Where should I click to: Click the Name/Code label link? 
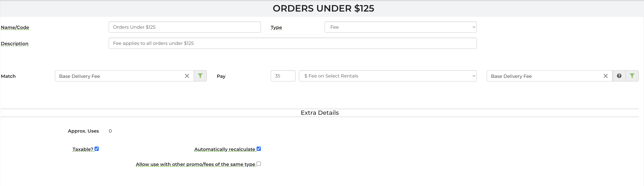click(x=15, y=28)
